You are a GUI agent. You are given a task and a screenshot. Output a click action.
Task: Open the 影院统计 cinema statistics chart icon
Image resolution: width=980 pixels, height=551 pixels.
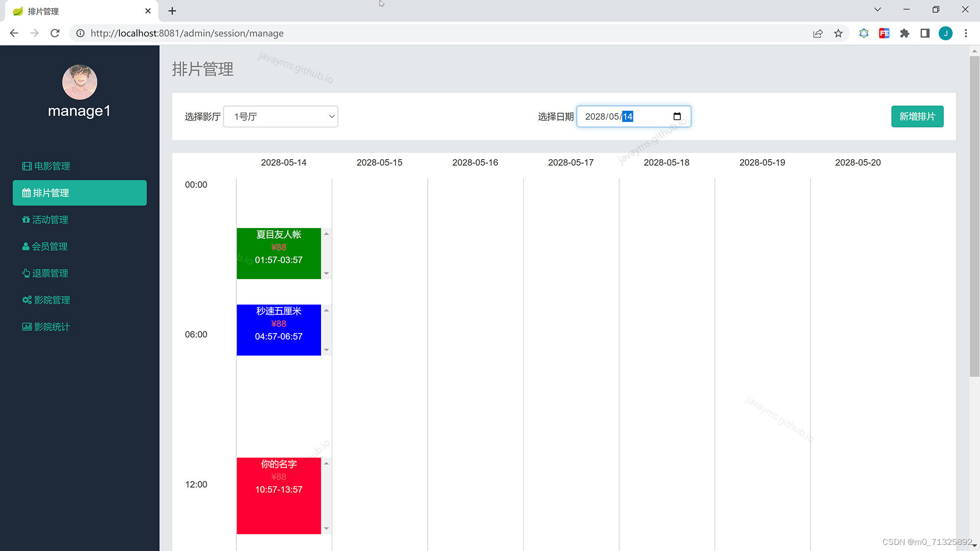[x=27, y=327]
